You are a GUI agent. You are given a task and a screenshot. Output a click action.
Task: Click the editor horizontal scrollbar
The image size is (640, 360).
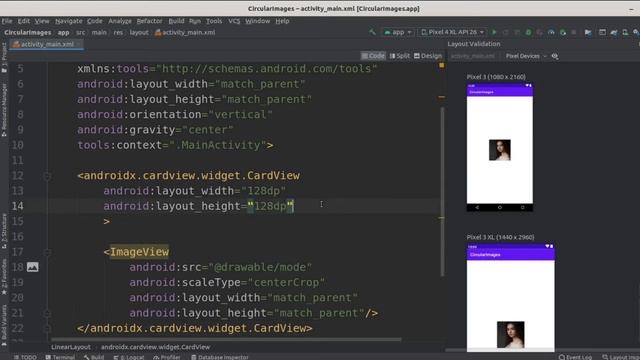click(226, 339)
